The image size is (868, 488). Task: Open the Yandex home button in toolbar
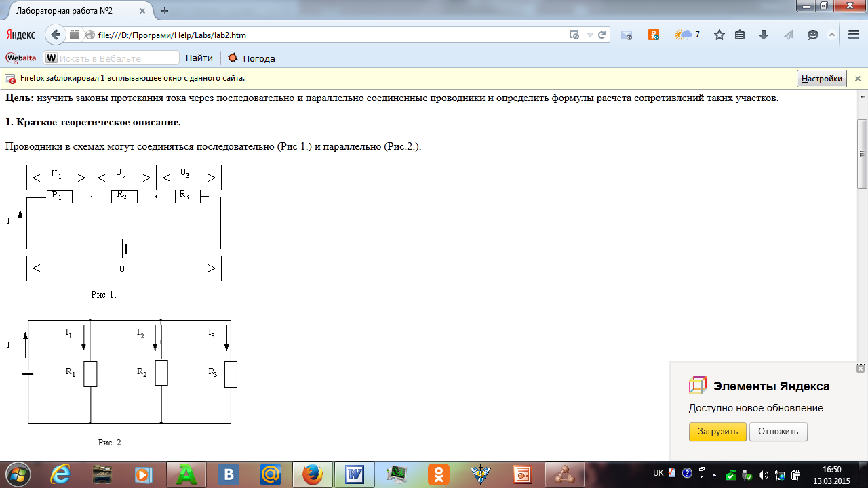[x=20, y=35]
